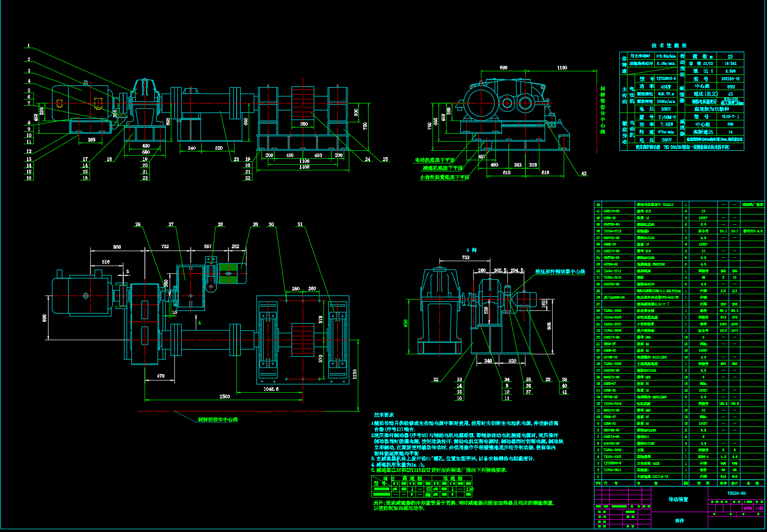Click the 液压推杆制动器中心线 label

click(560, 271)
